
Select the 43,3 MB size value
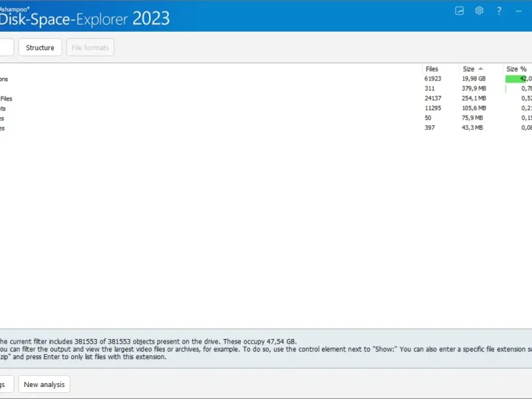coord(472,128)
